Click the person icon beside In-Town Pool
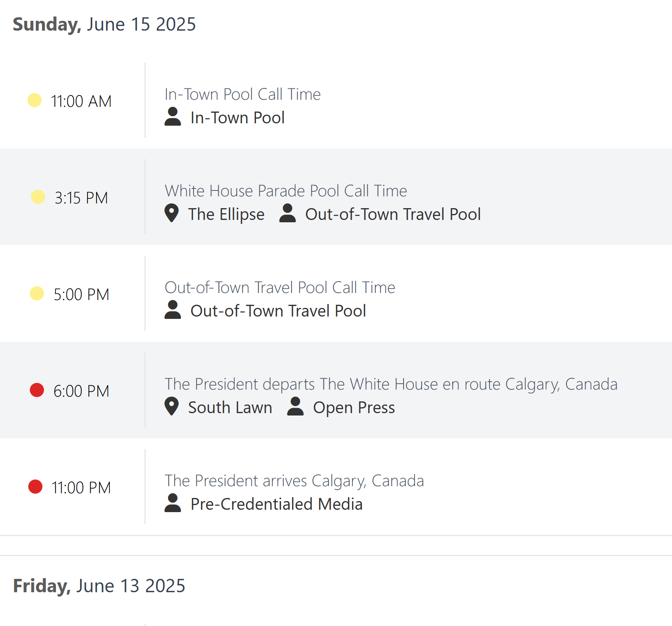The height and width of the screenshot is (626, 672). click(173, 117)
